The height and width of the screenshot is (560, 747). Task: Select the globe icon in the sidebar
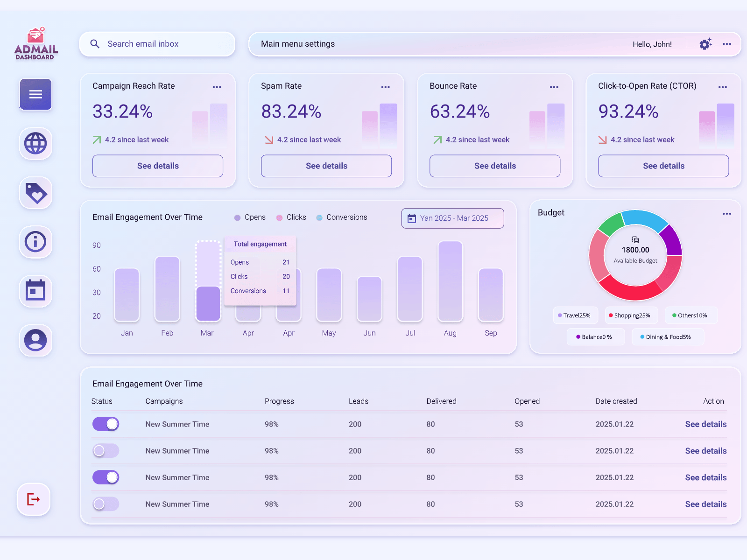[x=35, y=144]
